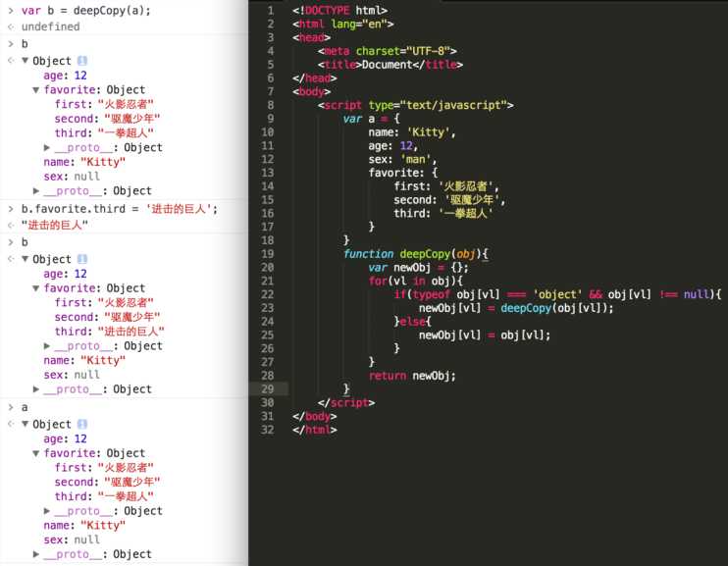Click 'var a = {' declaration
This screenshot has width=728, height=566.
(372, 119)
